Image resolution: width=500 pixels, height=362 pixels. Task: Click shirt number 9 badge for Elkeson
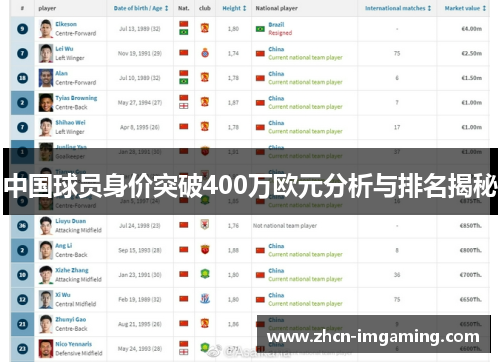22,29
